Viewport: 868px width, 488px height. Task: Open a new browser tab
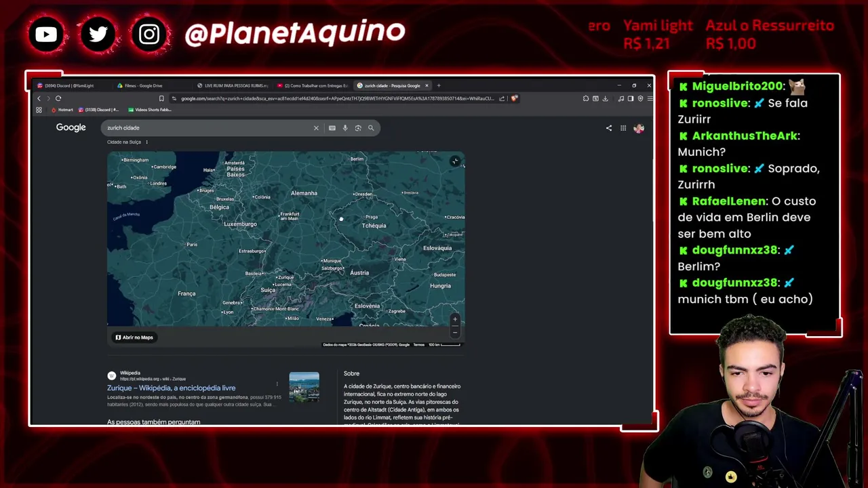pyautogui.click(x=439, y=85)
